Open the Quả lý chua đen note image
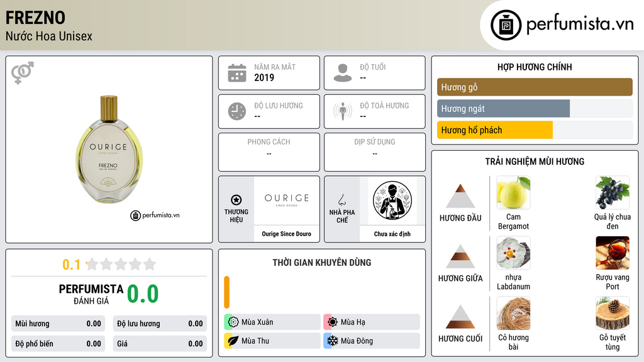Viewport: 644px width, 362px height. click(x=613, y=193)
